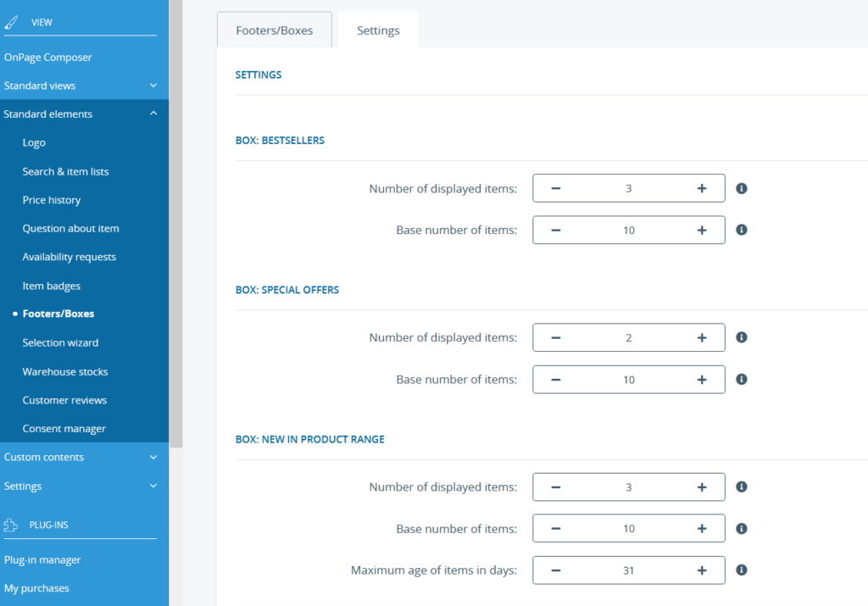
Task: Increase Special Offers displayed items with plus
Action: 701,337
